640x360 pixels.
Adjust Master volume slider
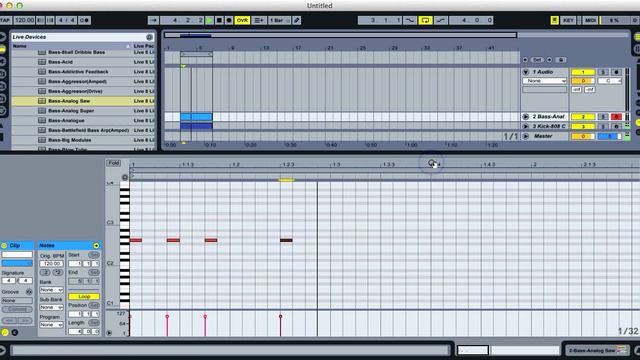coord(583,136)
